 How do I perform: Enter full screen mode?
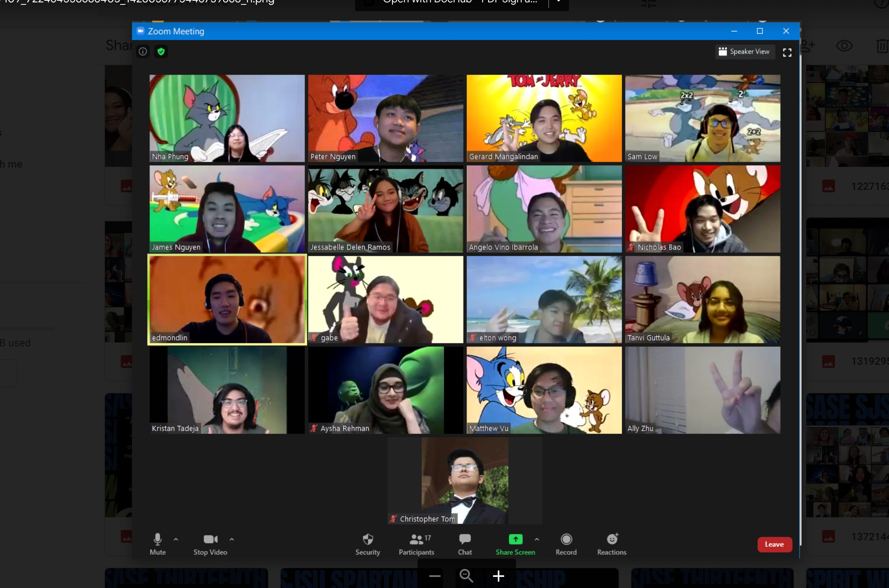pos(787,52)
